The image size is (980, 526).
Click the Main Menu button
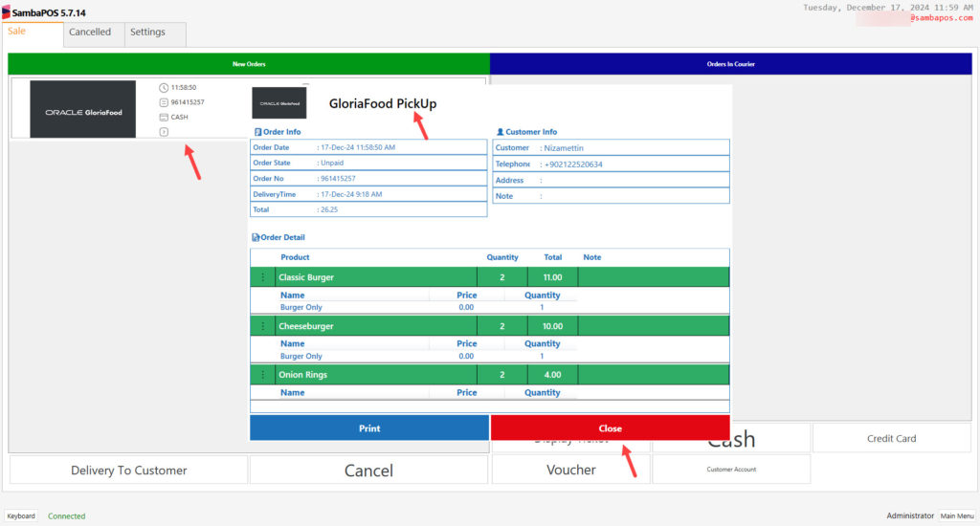[x=957, y=516]
